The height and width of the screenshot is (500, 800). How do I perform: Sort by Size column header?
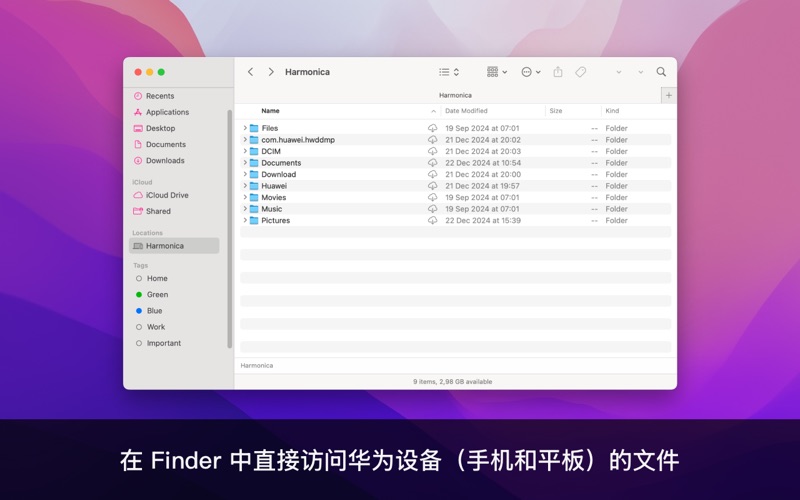(x=556, y=111)
